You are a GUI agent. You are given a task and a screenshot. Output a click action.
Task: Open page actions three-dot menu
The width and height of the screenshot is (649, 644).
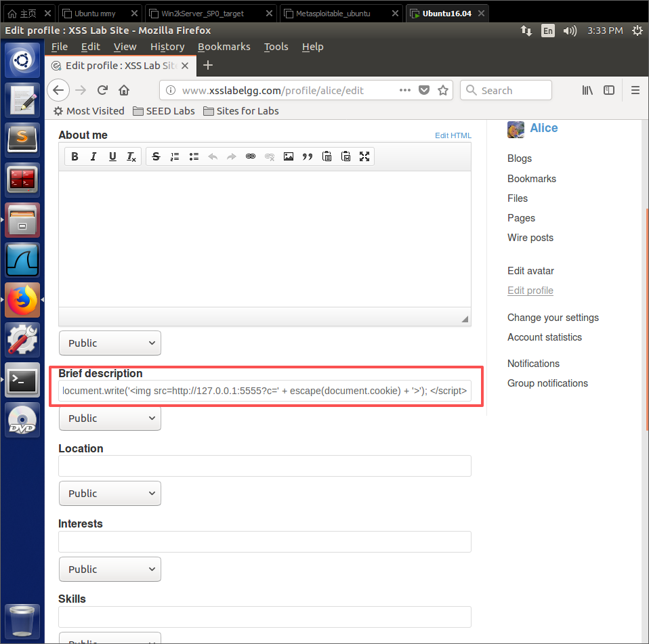[x=405, y=90]
